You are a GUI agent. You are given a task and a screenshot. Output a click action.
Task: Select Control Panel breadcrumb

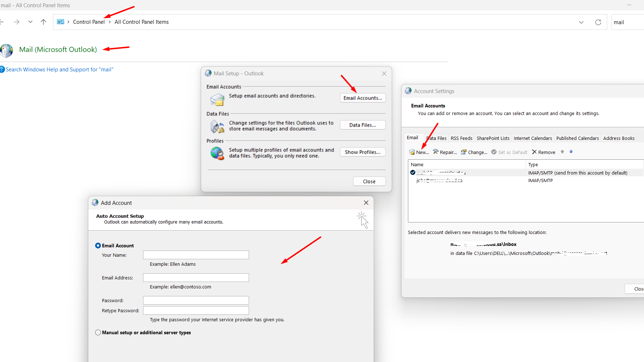pos(89,22)
